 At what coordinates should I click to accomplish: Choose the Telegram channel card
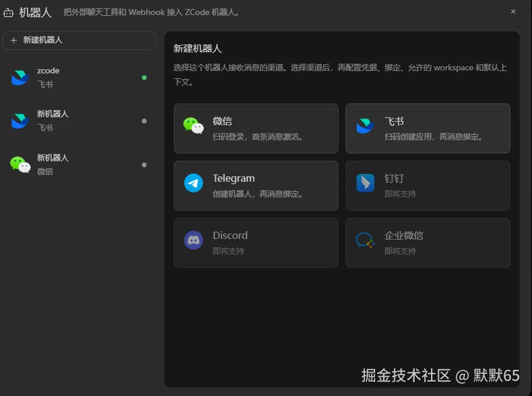(x=256, y=185)
